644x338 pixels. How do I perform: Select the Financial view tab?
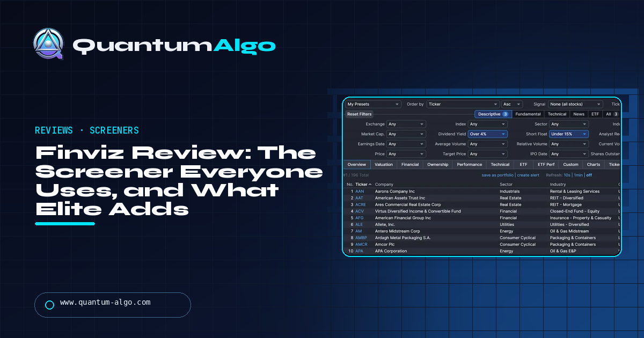pos(410,165)
